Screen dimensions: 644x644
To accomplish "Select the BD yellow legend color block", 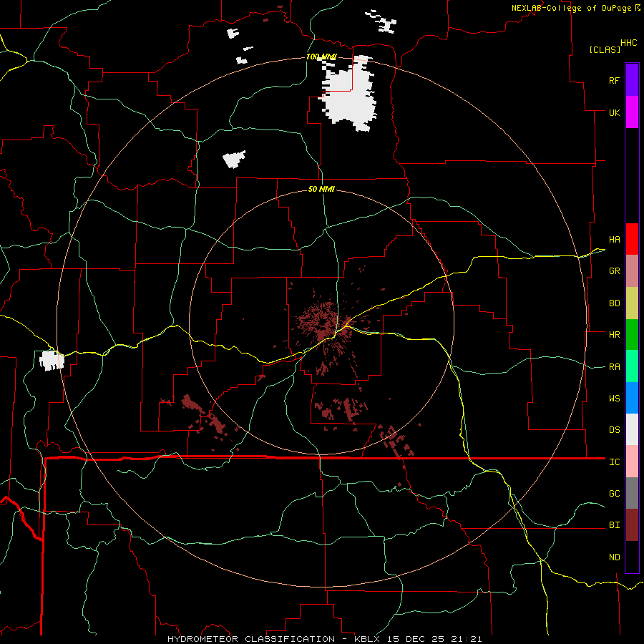I will pos(632,303).
